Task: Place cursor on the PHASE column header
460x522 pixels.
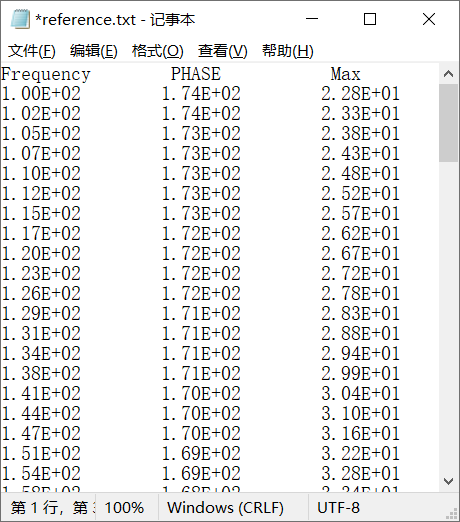Action: (196, 74)
